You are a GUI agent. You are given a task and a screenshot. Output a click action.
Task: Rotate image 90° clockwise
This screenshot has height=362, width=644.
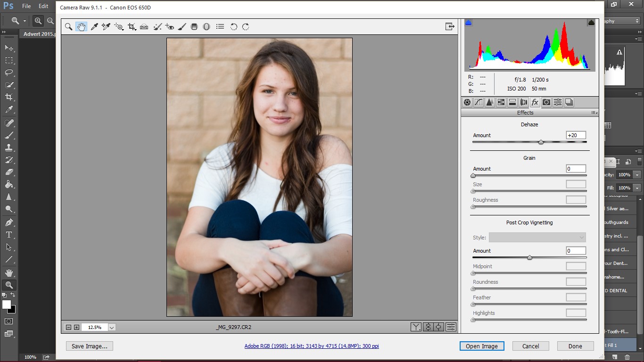point(246,27)
